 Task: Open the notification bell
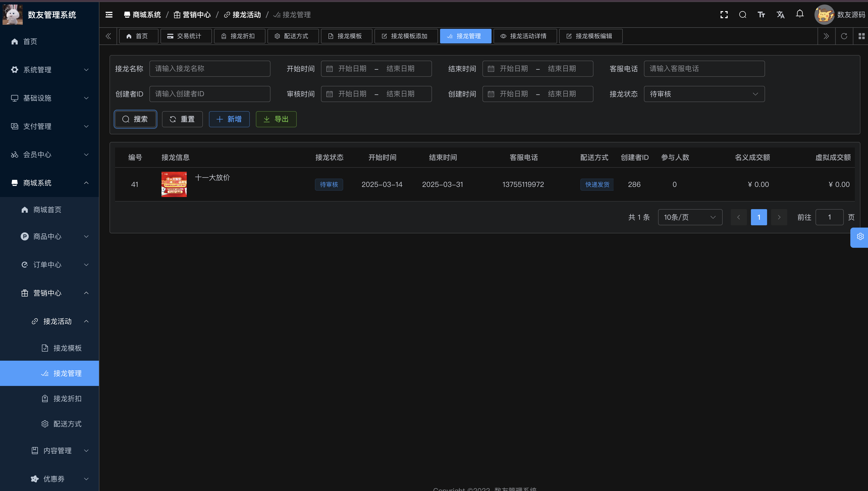(x=800, y=14)
